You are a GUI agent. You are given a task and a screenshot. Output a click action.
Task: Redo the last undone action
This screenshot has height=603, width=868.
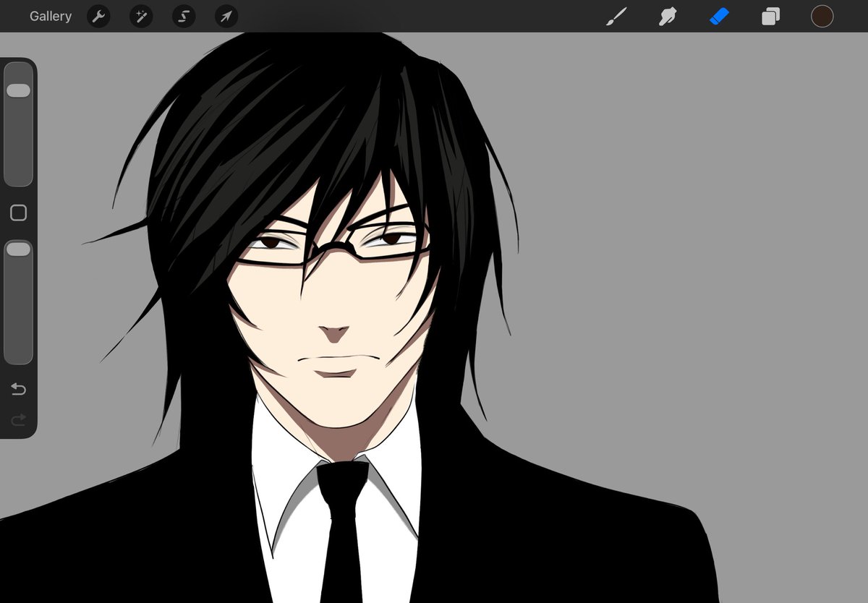pyautogui.click(x=18, y=419)
